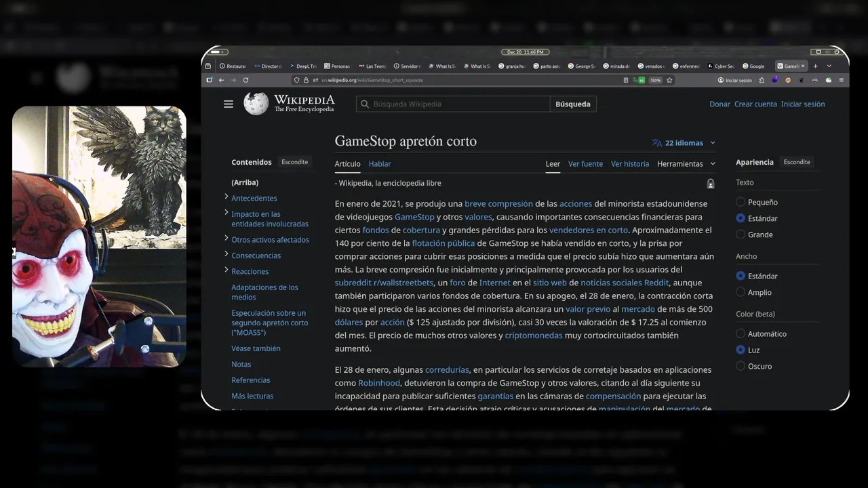Screen dimensions: 868x488
Task: Click the site padlock icon in URL bar
Action: [306, 80]
